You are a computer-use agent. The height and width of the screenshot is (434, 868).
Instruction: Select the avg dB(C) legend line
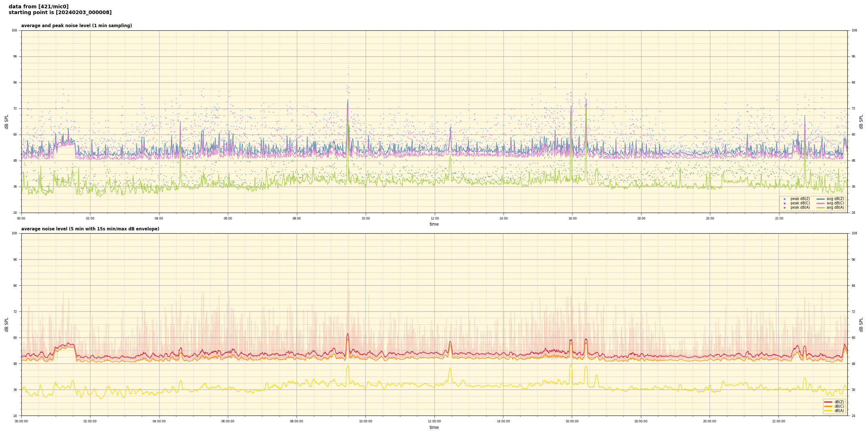(x=820, y=203)
